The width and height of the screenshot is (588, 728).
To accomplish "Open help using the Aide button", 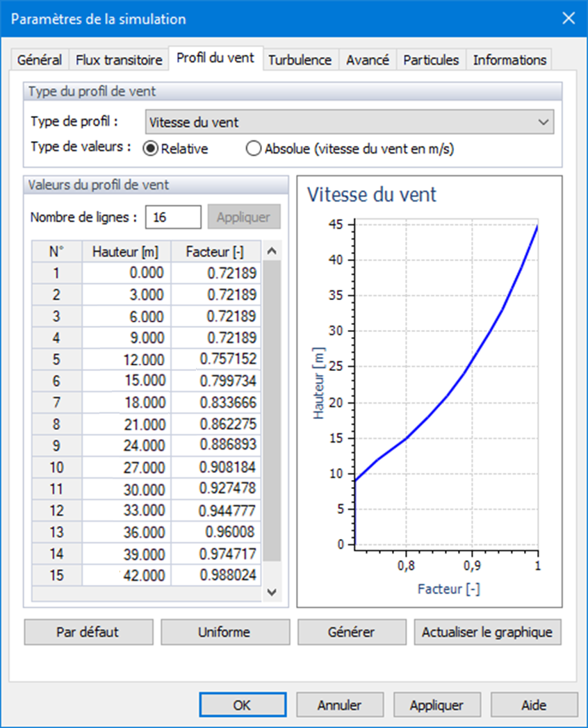I will 534,704.
